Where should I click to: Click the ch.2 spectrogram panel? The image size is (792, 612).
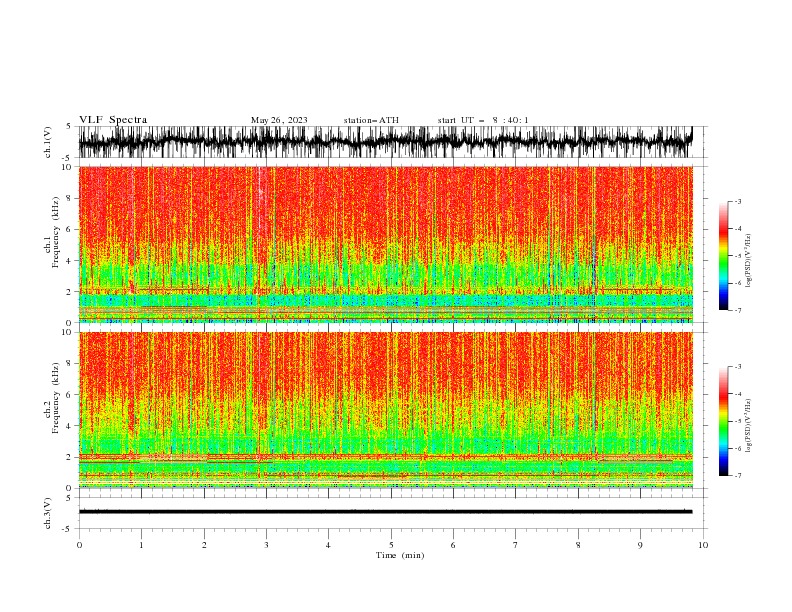point(385,410)
